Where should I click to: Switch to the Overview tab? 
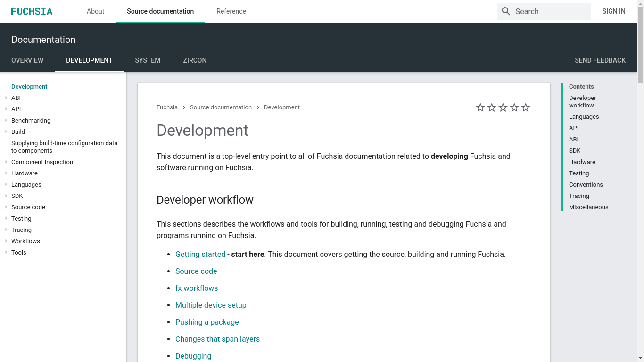27,60
